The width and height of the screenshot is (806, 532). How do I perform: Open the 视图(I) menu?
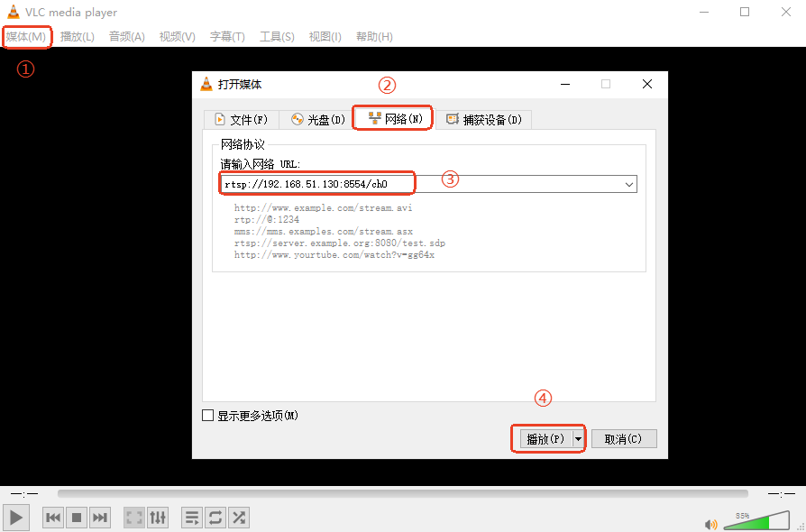pos(325,36)
